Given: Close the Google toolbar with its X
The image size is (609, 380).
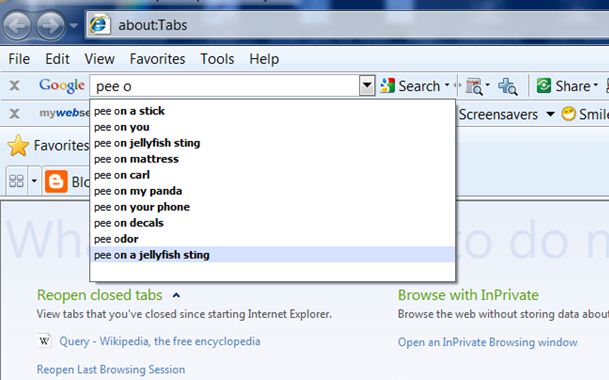Looking at the screenshot, I should tap(14, 85).
